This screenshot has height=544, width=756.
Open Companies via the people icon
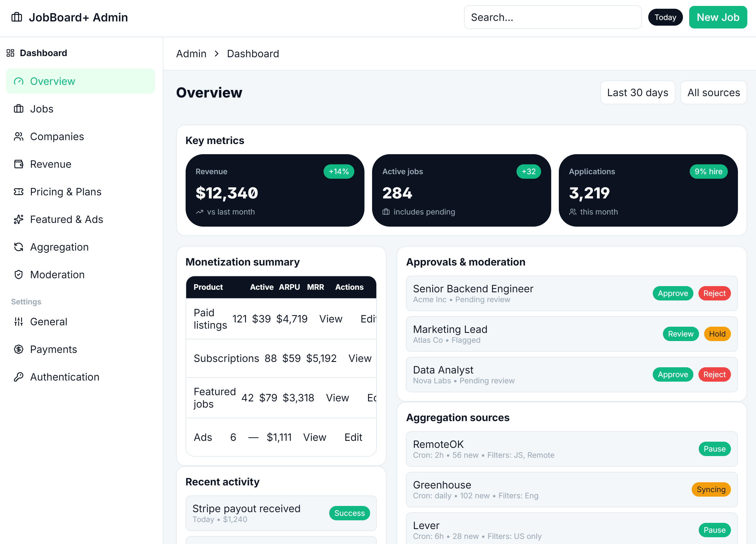point(18,136)
